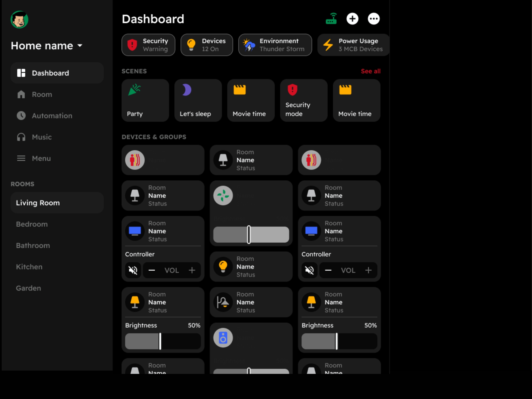Screen dimensions: 532x399
Task: Open the Devices 12 On chip
Action: point(207,45)
